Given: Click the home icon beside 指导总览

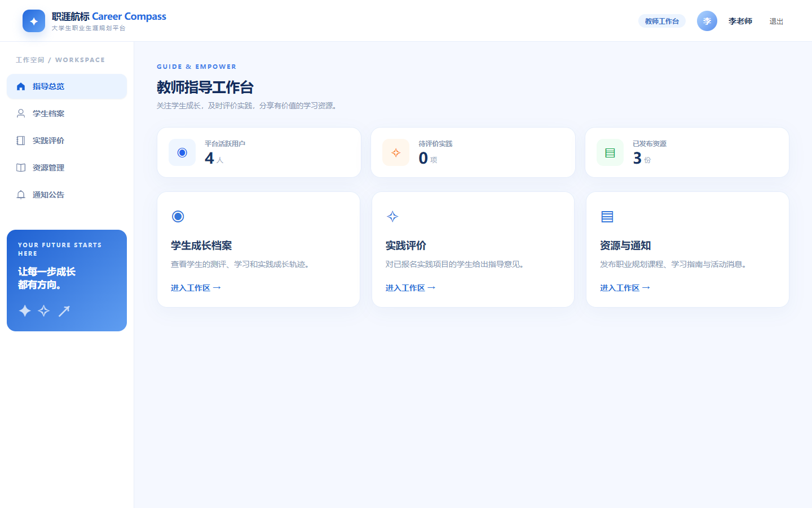Looking at the screenshot, I should pos(21,86).
